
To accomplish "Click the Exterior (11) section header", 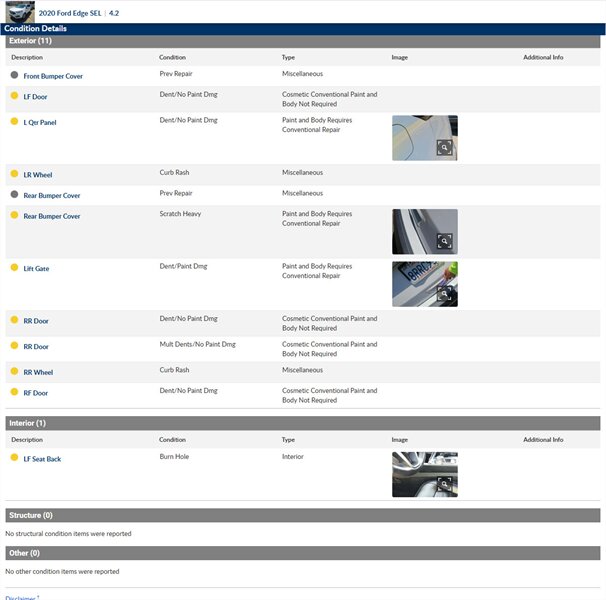I will (x=303, y=41).
